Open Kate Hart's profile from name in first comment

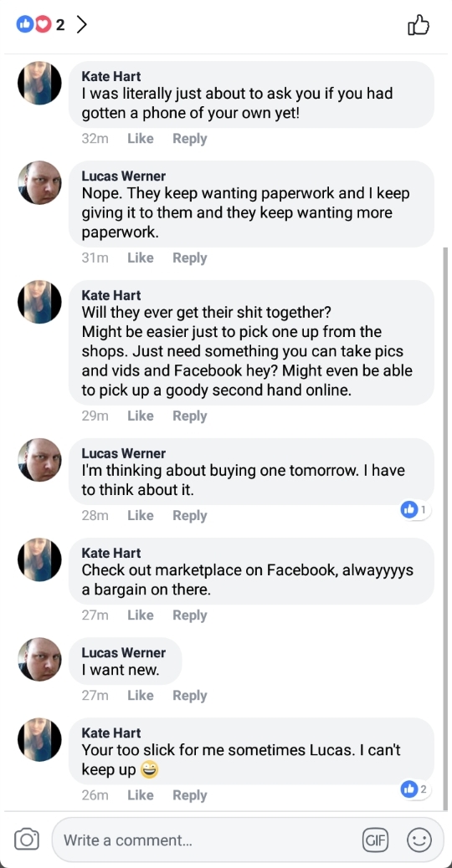tap(110, 76)
